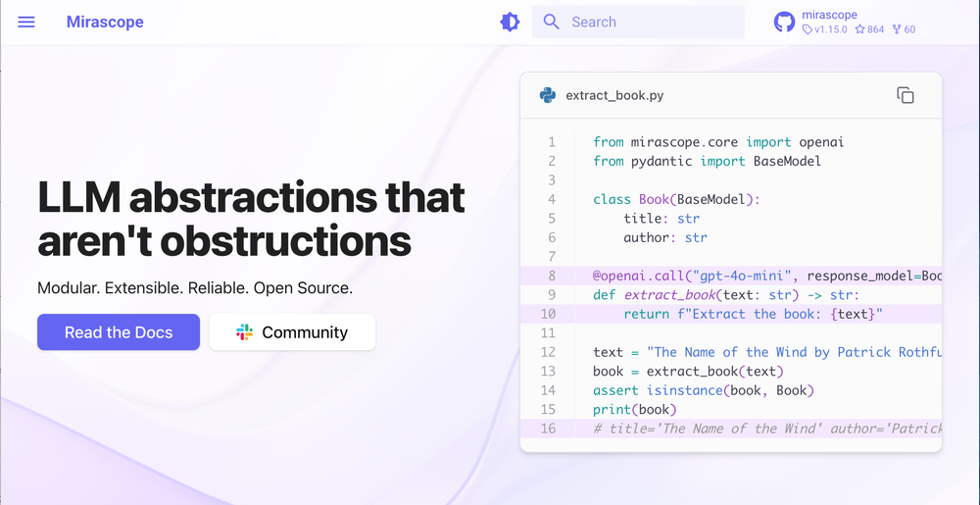Open the mirascope repository name link
The width and height of the screenshot is (980, 505).
(x=829, y=15)
